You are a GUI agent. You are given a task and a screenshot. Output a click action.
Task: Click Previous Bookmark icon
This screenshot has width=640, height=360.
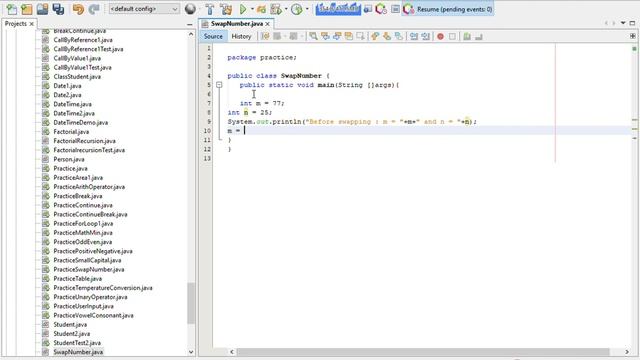(375, 36)
